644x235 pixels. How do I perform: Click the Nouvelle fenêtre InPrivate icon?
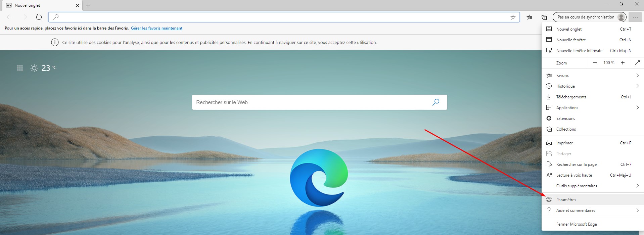click(549, 50)
